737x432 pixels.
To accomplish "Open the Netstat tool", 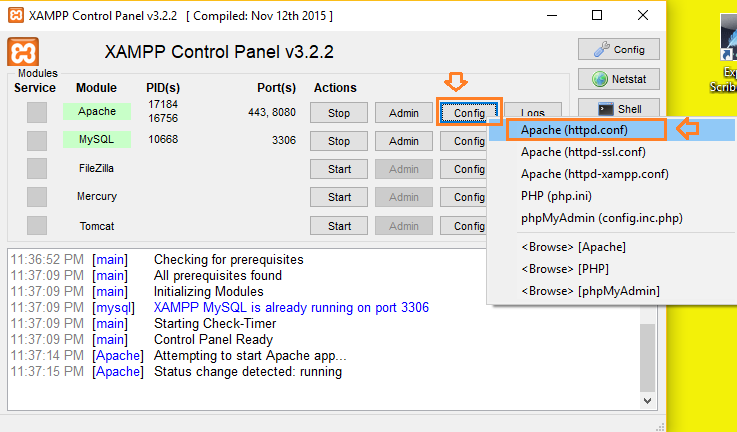I will coord(619,79).
